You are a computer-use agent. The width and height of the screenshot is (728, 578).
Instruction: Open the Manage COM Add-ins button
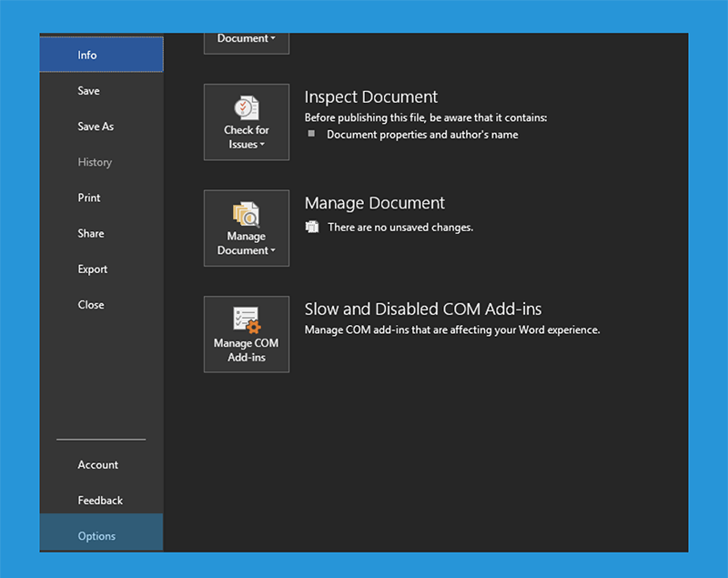pyautogui.click(x=247, y=334)
